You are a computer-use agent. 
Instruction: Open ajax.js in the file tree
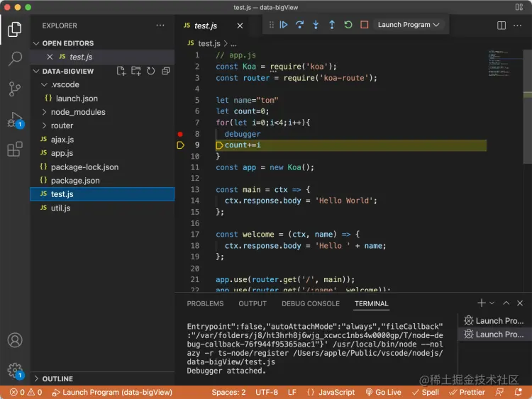pos(101,140)
